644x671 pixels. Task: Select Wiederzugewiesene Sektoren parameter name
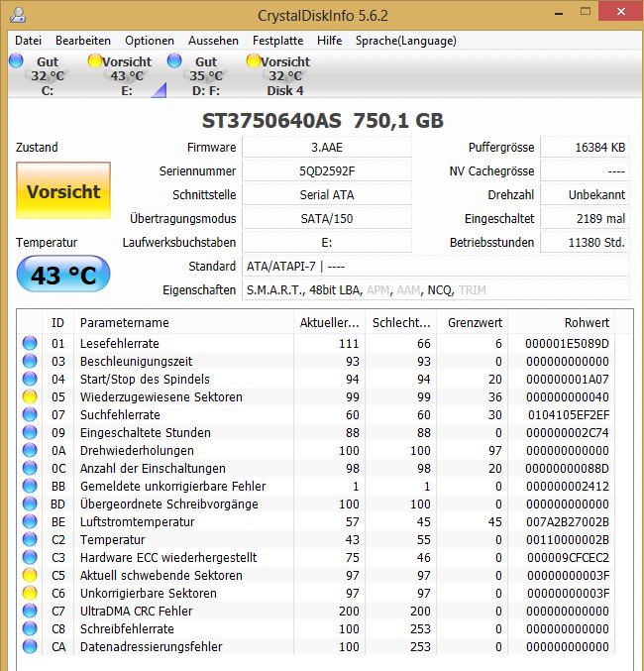[x=161, y=396]
